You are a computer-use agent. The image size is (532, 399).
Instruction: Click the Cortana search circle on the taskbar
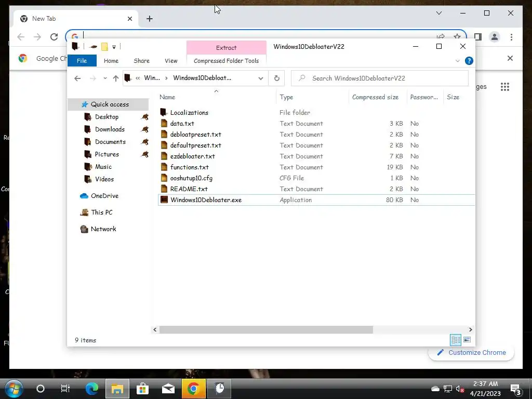click(41, 389)
